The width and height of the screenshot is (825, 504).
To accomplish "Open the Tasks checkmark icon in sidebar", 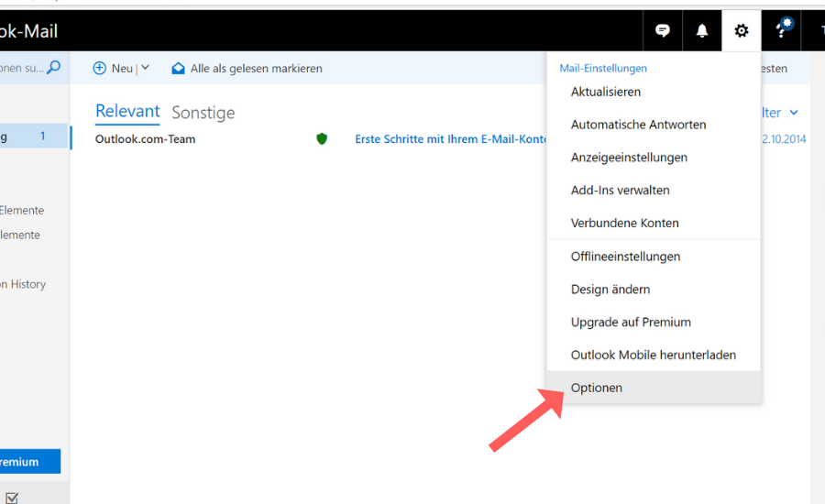I will (12, 498).
